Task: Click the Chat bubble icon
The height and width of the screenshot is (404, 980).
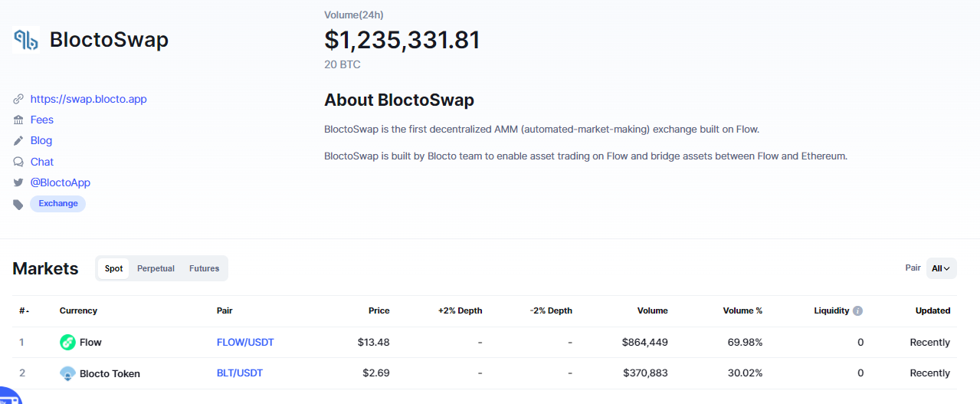Action: (x=18, y=162)
